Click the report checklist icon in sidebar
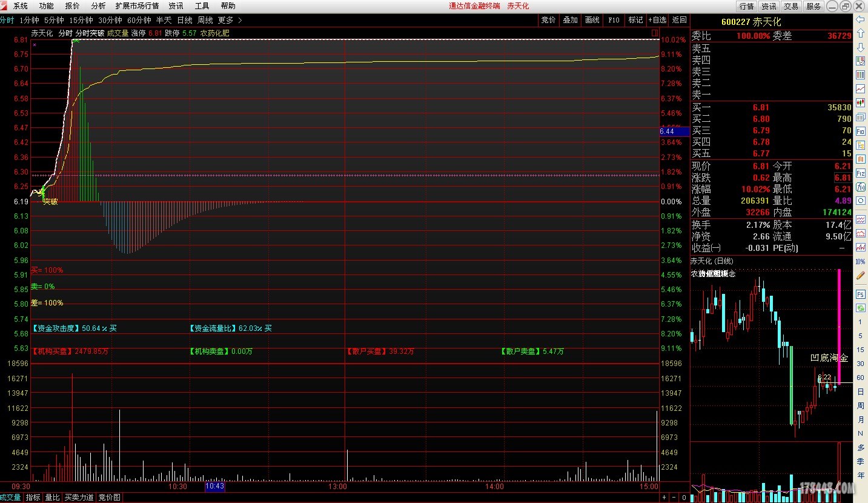 click(860, 61)
